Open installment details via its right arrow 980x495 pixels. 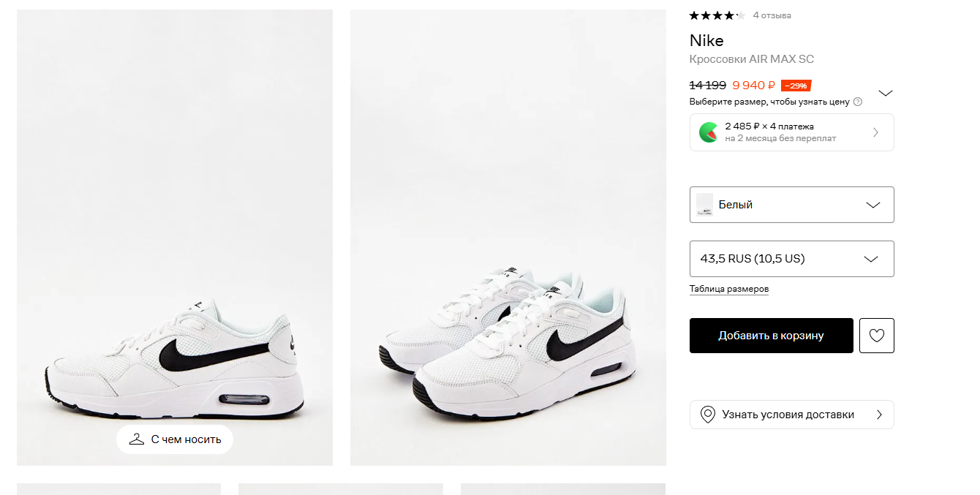tap(875, 132)
